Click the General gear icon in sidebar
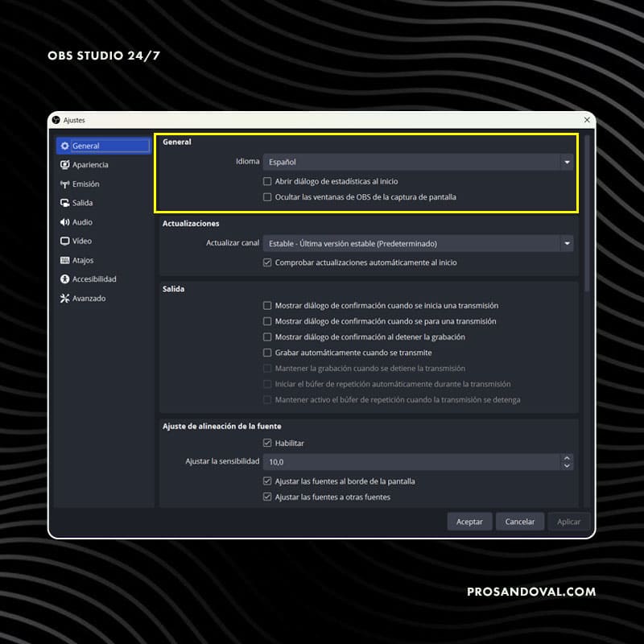Viewport: 644px width, 644px height. pos(64,146)
